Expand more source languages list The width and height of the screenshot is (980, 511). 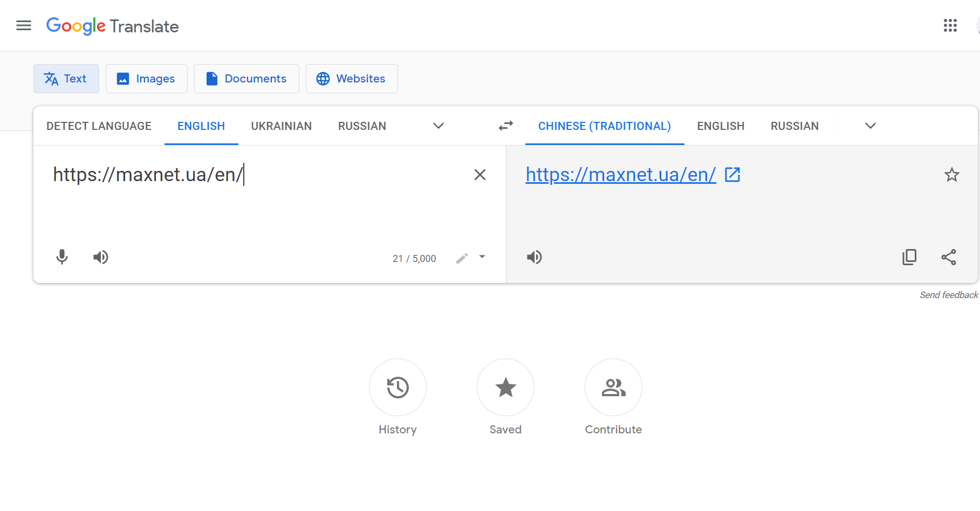tap(438, 126)
